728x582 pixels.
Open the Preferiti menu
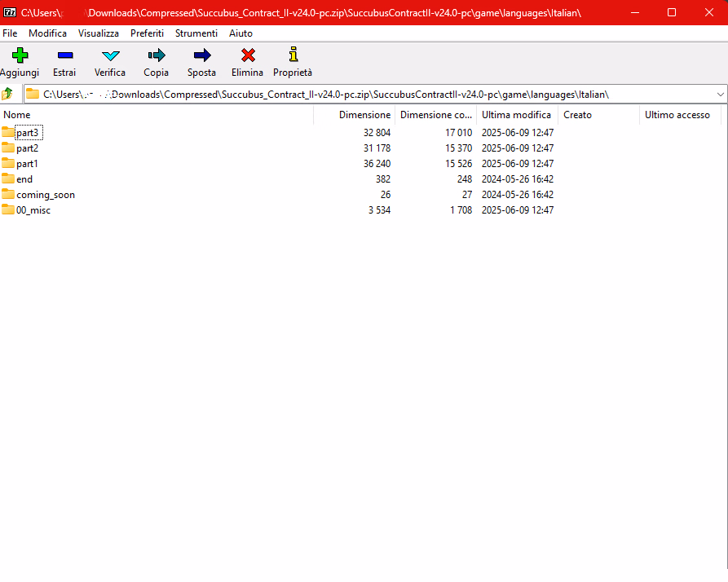tap(147, 33)
